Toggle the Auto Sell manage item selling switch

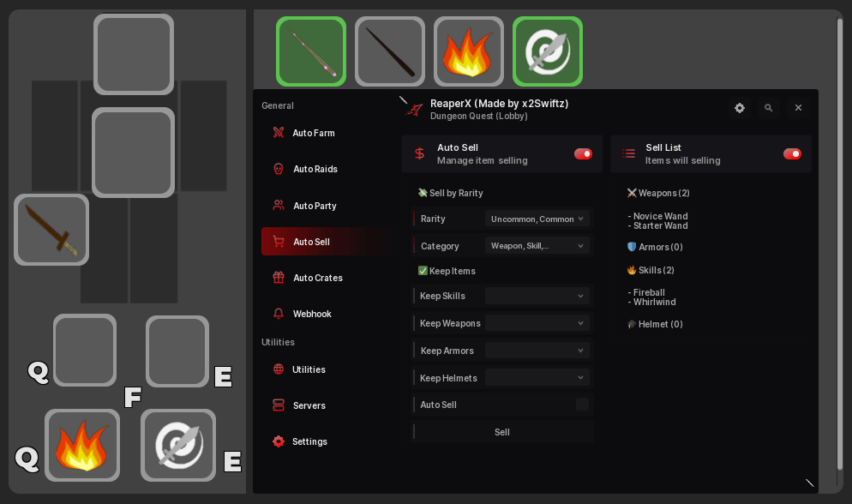coord(583,154)
